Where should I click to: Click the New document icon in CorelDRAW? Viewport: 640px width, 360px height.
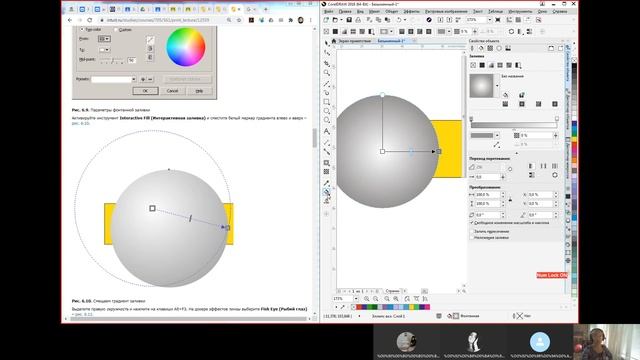click(326, 20)
